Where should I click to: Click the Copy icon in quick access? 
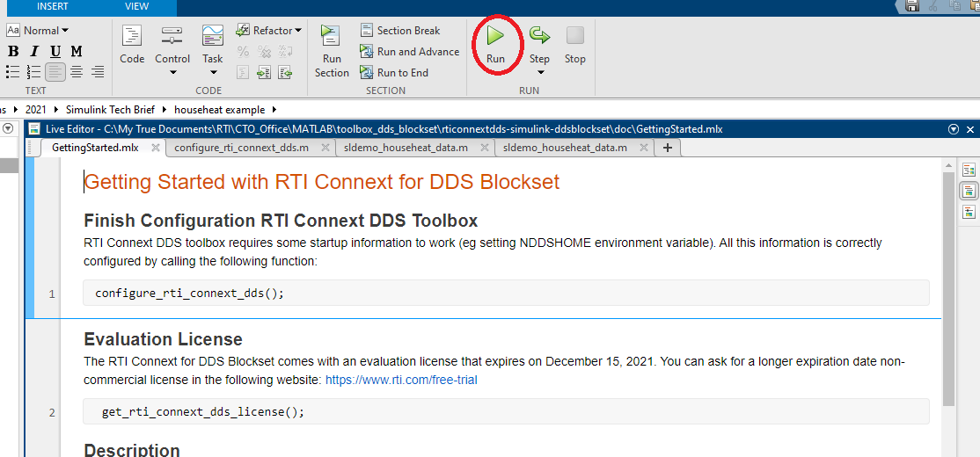(954, 5)
